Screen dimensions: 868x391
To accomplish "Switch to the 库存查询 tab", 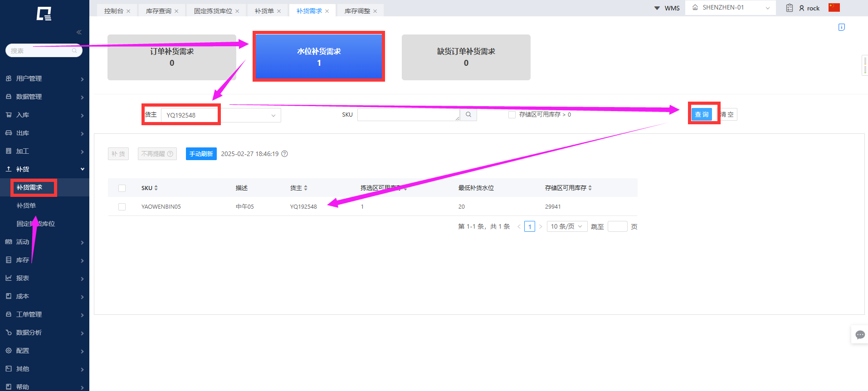I will 158,11.
